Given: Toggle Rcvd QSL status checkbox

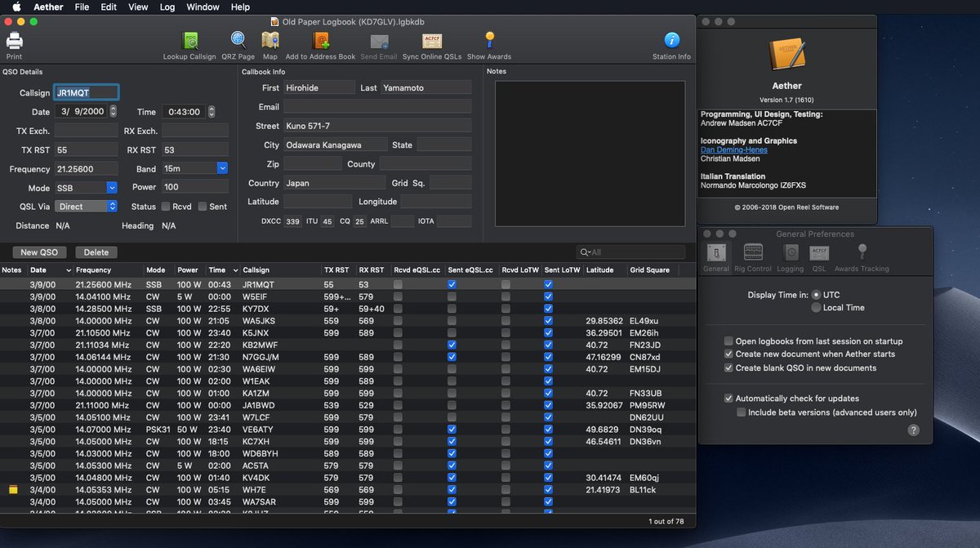Looking at the screenshot, I should click(x=166, y=207).
